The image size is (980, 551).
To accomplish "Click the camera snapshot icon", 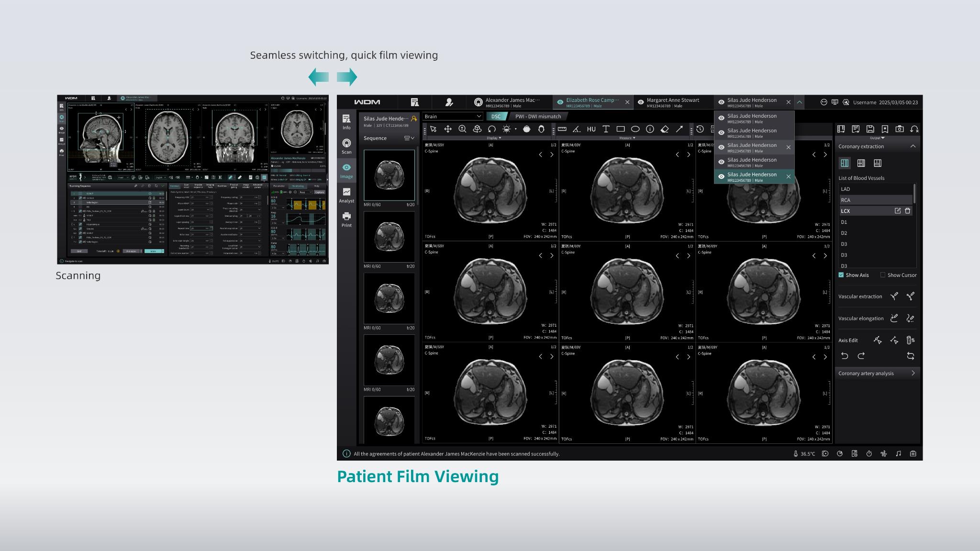I will (900, 129).
